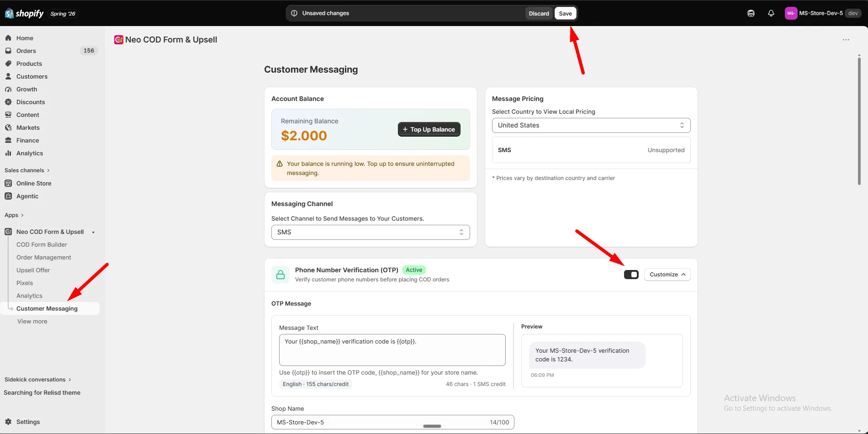The width and height of the screenshot is (868, 434).
Task: Click the Shopify logo
Action: pyautogui.click(x=24, y=13)
